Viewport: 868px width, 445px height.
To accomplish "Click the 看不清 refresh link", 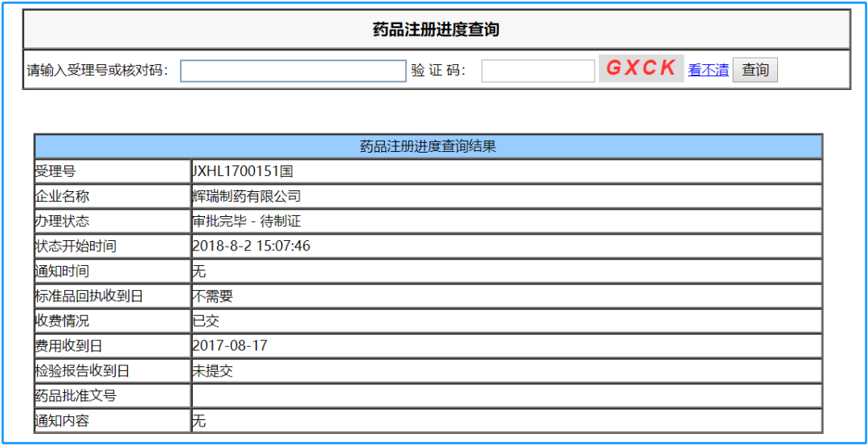I will point(708,71).
